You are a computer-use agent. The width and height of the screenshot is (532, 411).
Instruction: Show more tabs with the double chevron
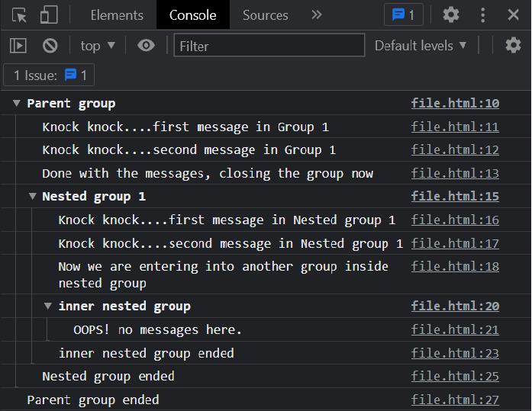pyautogui.click(x=317, y=14)
